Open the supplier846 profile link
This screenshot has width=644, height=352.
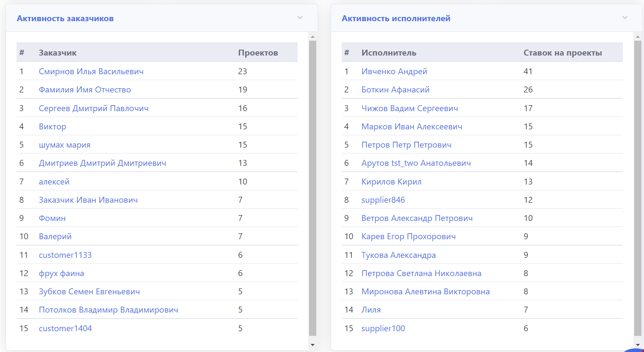pos(383,200)
